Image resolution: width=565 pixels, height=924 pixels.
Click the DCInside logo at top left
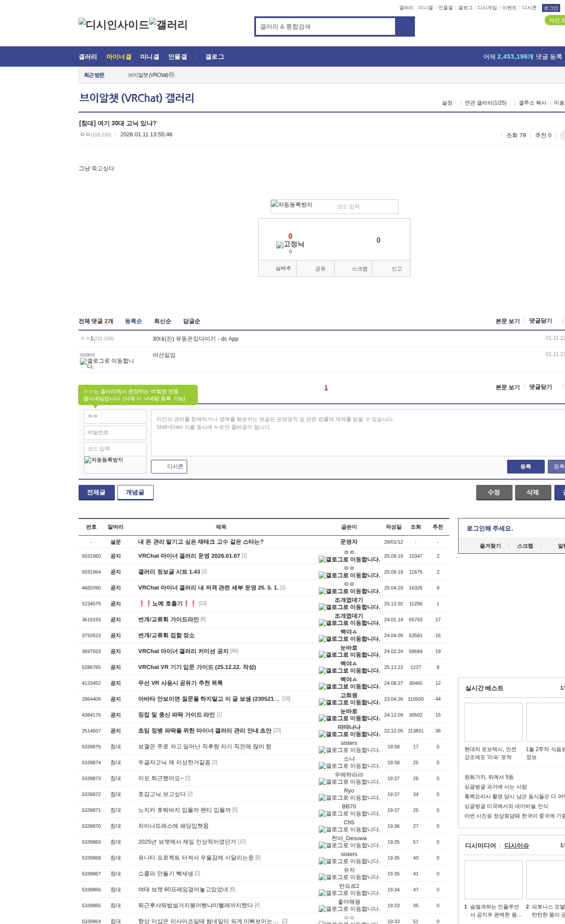click(x=113, y=25)
